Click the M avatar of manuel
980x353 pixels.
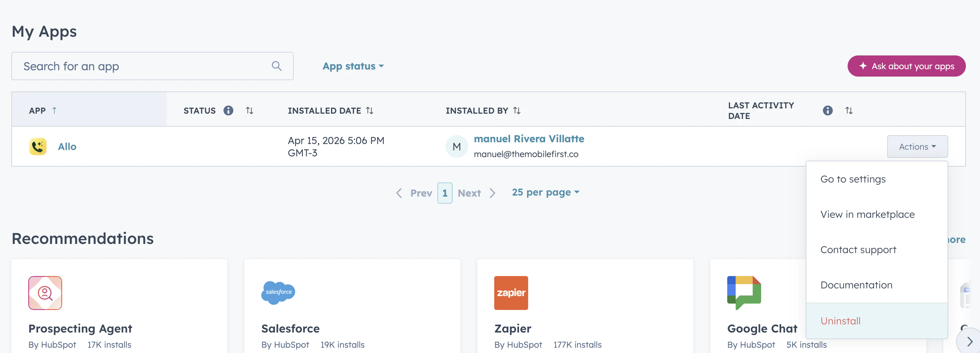456,146
